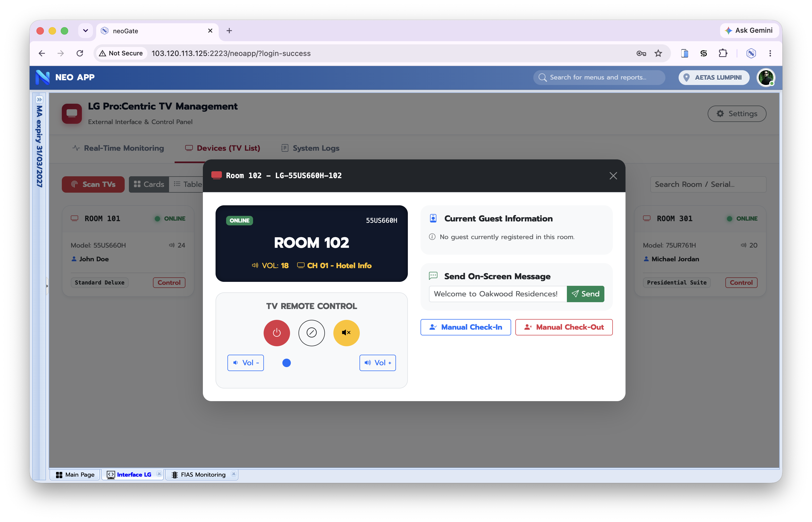
Task: Click the Presidential Suite tag on Room 301
Action: point(677,282)
